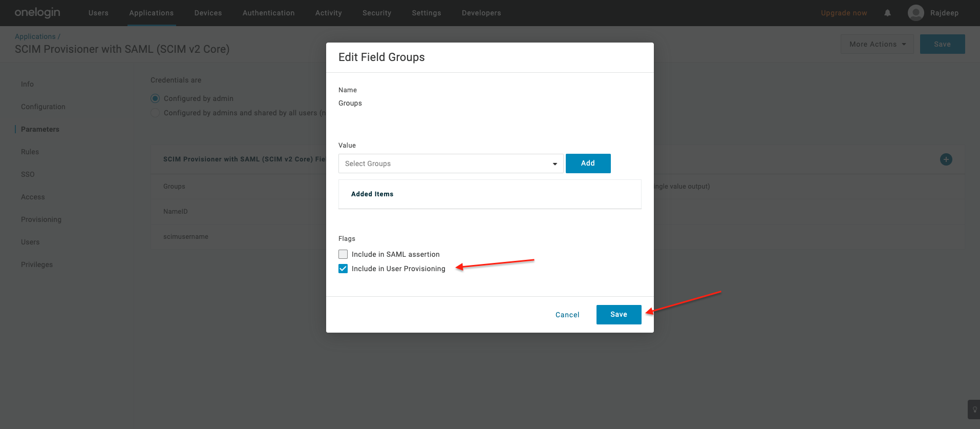Screen dimensions: 980x429
Task: Click the Add button
Action: [588, 164]
